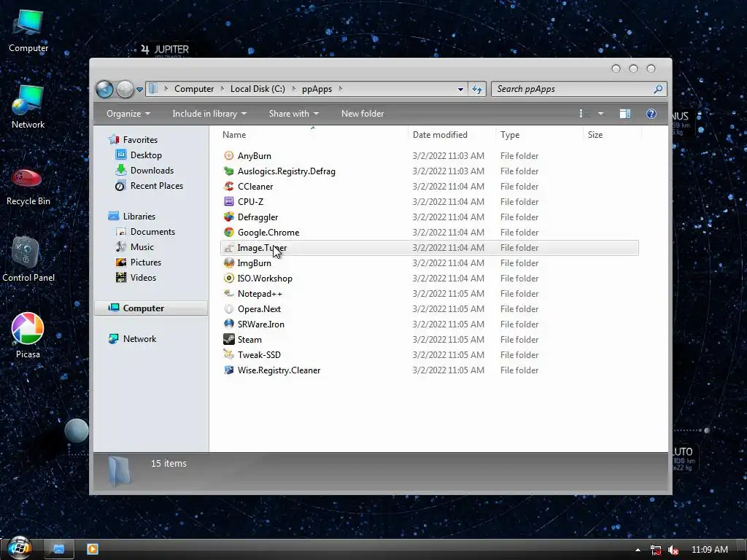The width and height of the screenshot is (747, 560).
Task: Open the Include in library dropdown
Action: (209, 114)
